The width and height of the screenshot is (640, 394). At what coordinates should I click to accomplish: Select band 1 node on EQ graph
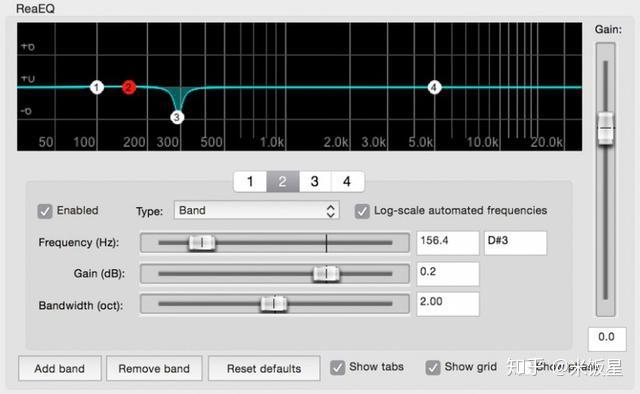(97, 87)
